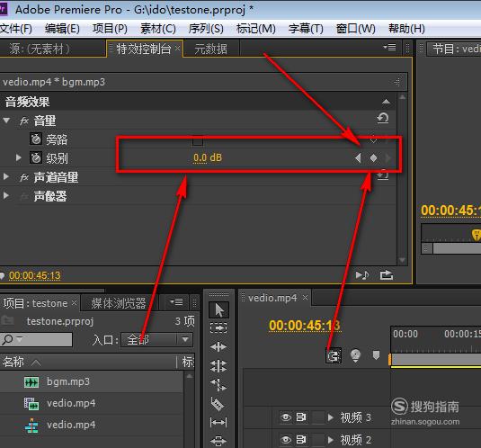Open the 文件(F) menu
Image resolution: width=481 pixels, height=448 pixels.
point(16,29)
